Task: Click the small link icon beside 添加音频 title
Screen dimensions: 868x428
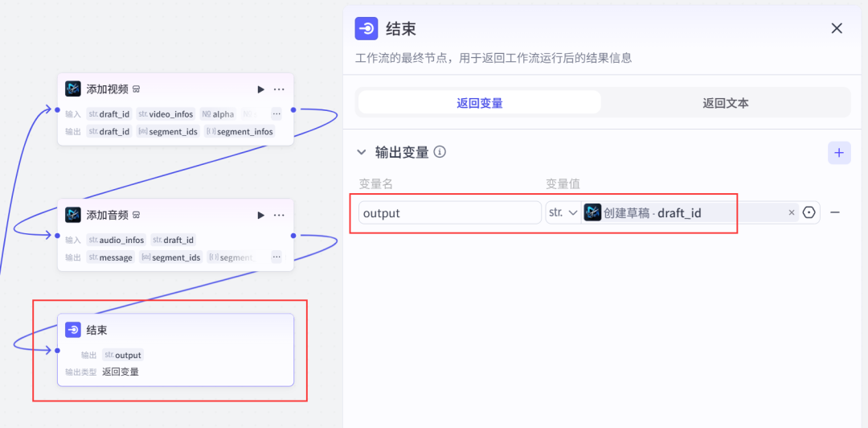Action: pos(136,215)
